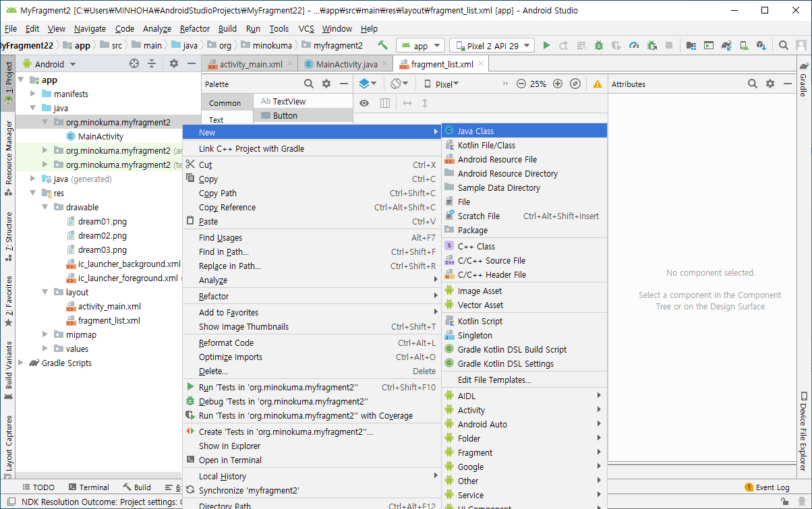Click Delete... in the context menu

click(x=312, y=371)
